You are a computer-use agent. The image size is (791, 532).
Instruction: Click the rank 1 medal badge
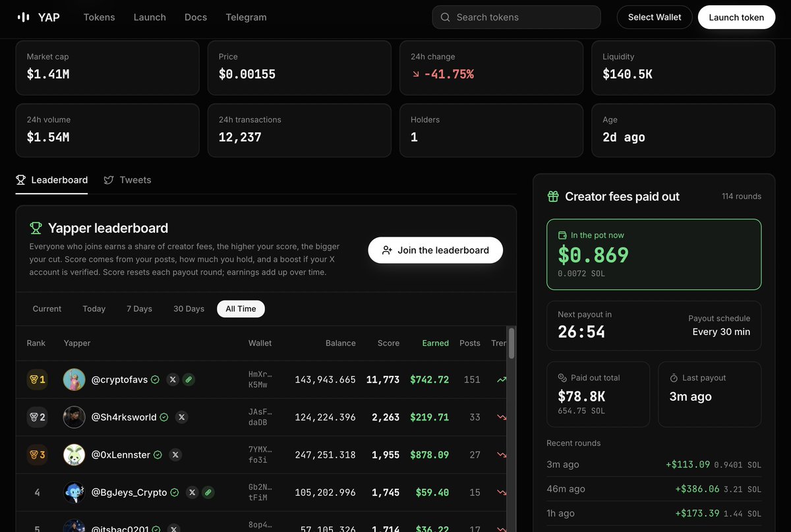click(37, 380)
